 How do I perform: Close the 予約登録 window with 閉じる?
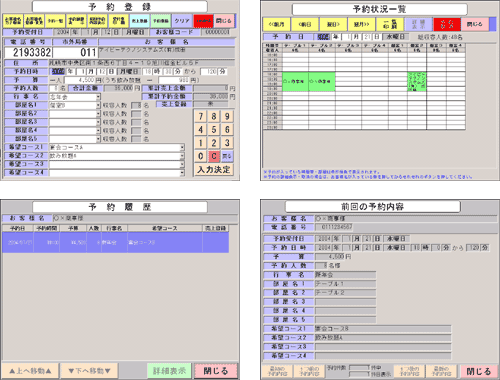[x=224, y=21]
